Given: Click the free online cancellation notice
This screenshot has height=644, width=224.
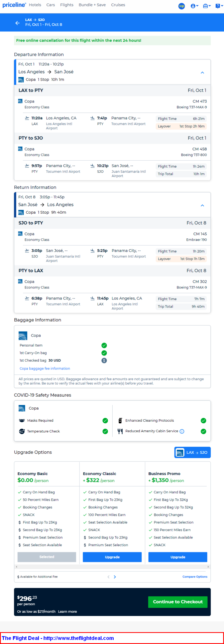Looking at the screenshot, I should 112,40.
